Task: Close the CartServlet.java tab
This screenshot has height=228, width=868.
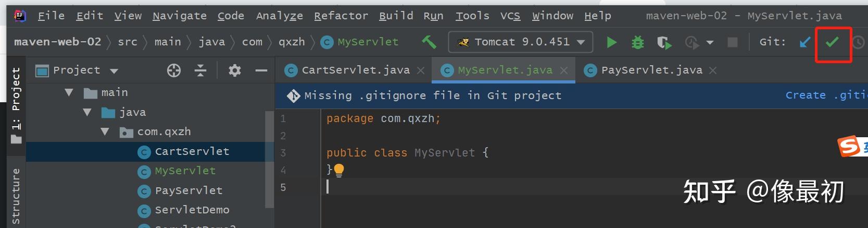Action: point(421,70)
